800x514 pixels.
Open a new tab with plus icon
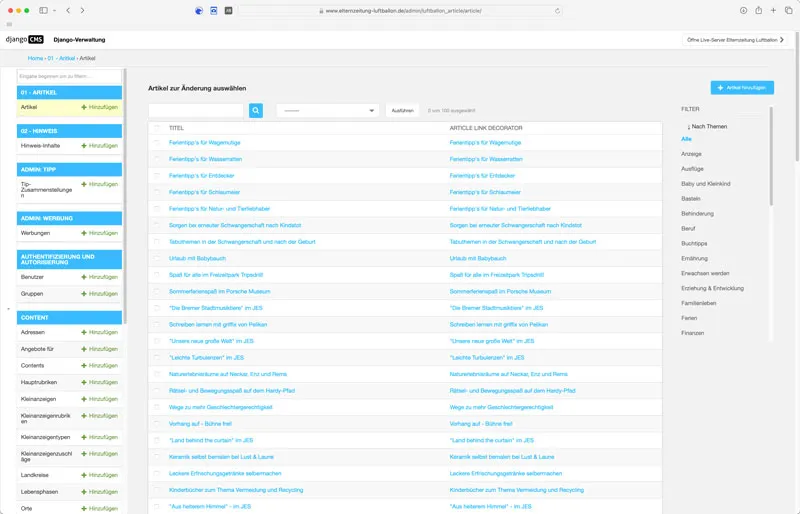pos(773,10)
